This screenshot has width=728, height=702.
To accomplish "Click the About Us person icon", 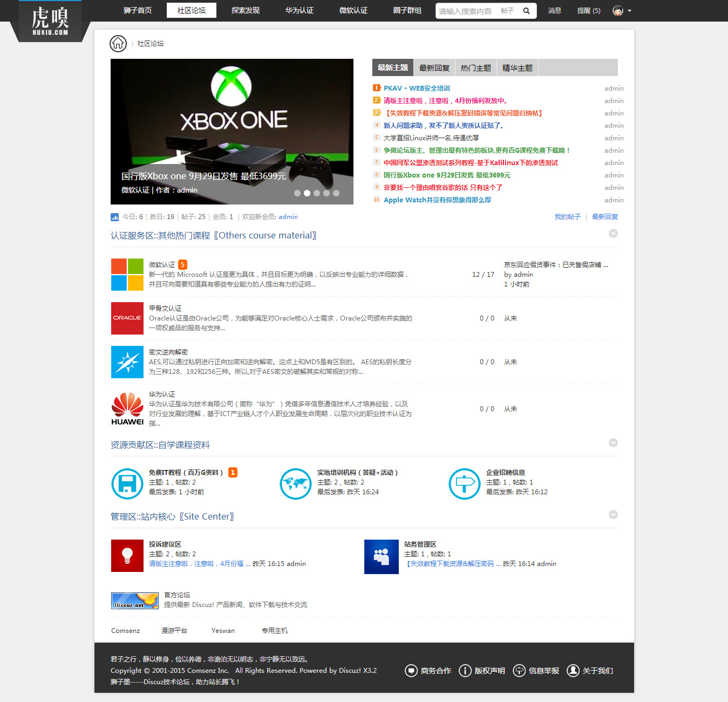I will click(x=573, y=671).
